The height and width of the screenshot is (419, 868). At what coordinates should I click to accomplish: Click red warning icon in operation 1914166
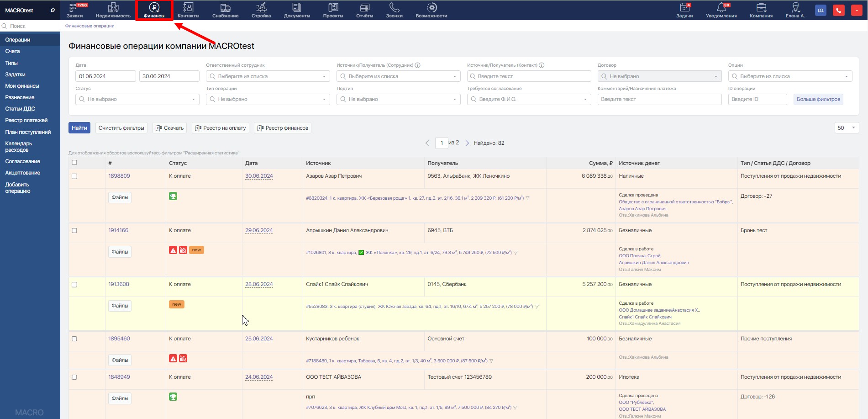coord(173,250)
